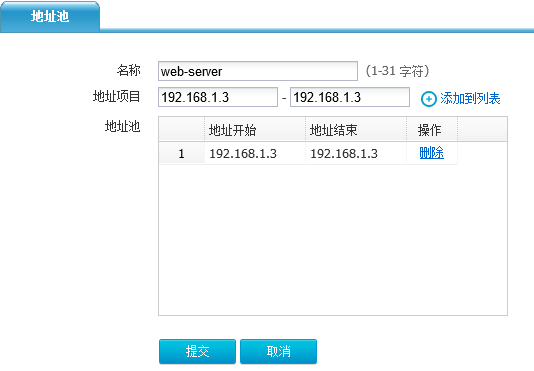Open the 地址池 tab
The image size is (534, 371).
[x=50, y=17]
